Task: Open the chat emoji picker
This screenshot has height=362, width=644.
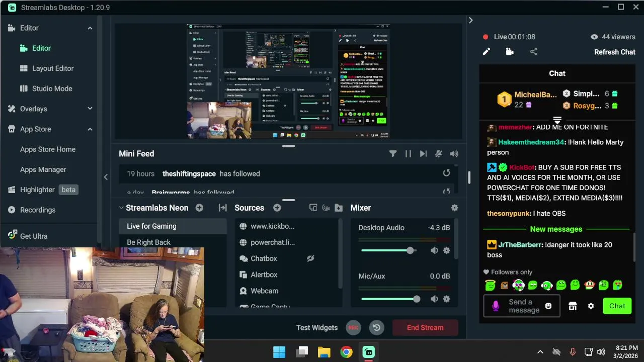Action: [x=548, y=306]
